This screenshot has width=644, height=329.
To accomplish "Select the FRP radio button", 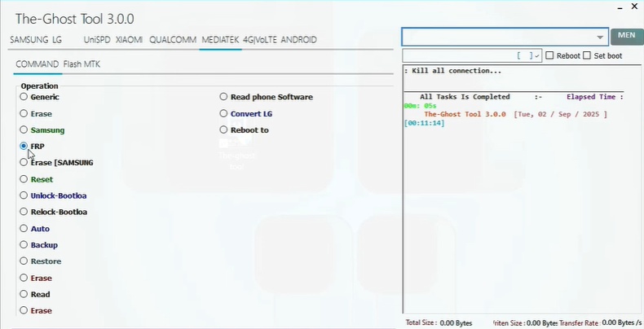I will pyautogui.click(x=24, y=146).
